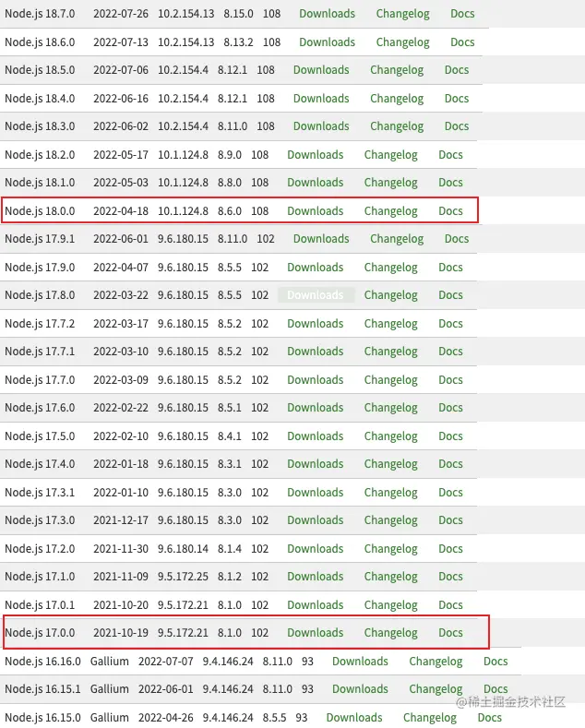View Changelog for Node.js 18.0.0
The height and width of the screenshot is (728, 585).
click(x=390, y=211)
